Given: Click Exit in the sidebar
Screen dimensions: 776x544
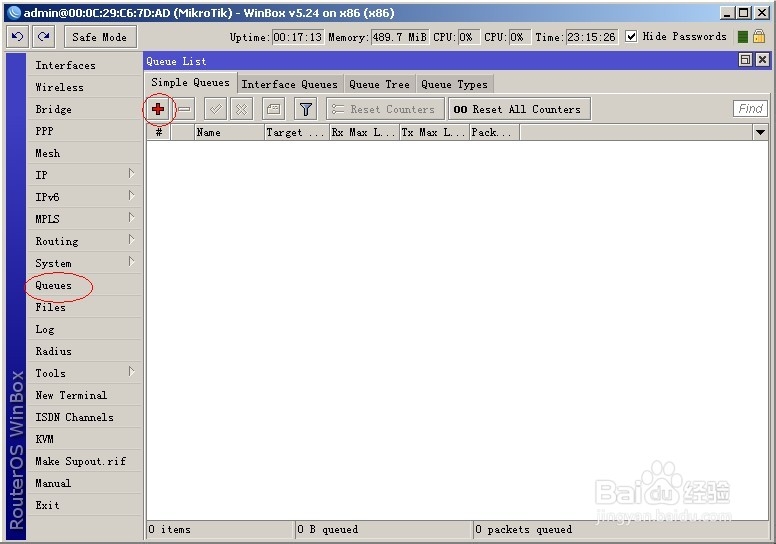Looking at the screenshot, I should coord(84,505).
